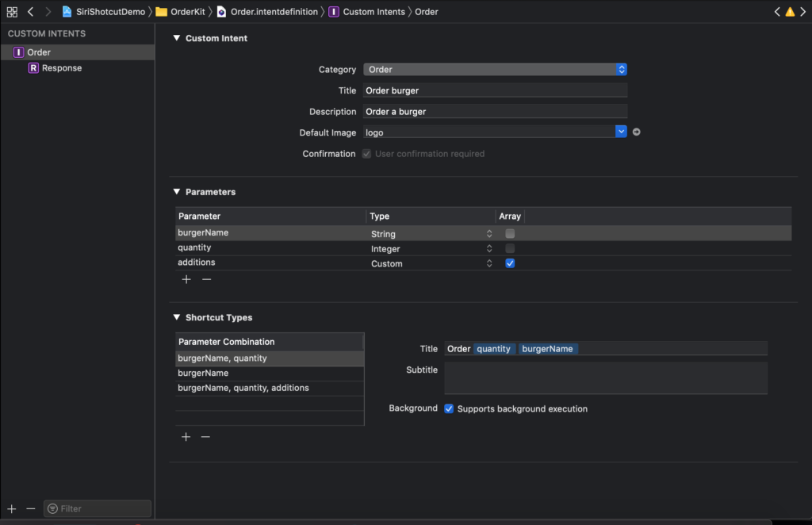Image resolution: width=812 pixels, height=525 pixels.
Task: Open the related items grid icon
Action: 12,11
